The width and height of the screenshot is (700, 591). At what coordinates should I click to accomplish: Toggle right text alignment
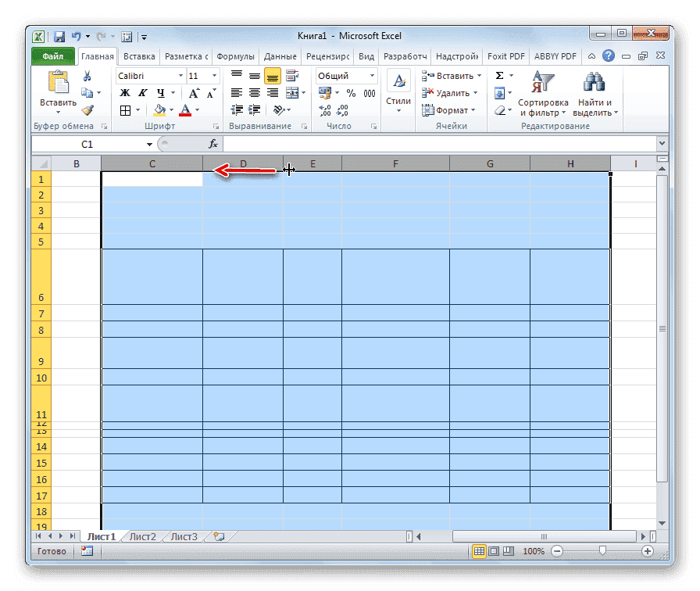point(271,93)
